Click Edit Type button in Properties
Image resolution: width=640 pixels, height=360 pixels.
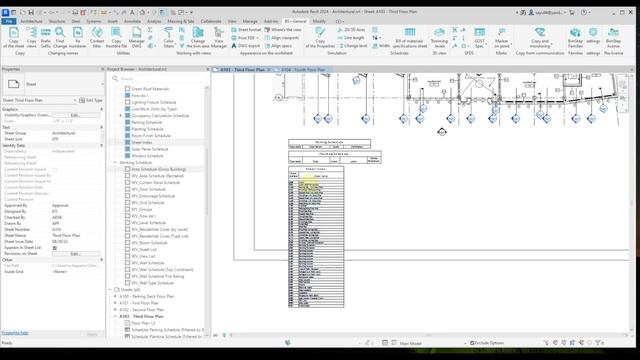[x=91, y=100]
